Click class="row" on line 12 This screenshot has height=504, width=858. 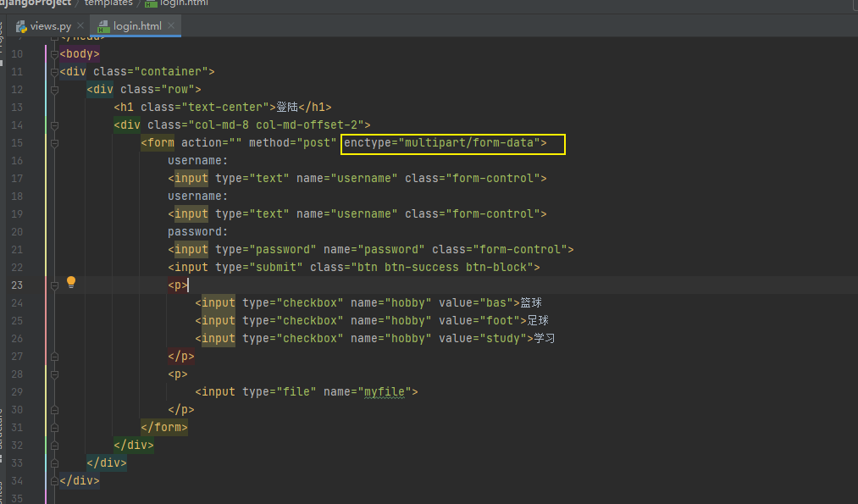click(x=158, y=89)
